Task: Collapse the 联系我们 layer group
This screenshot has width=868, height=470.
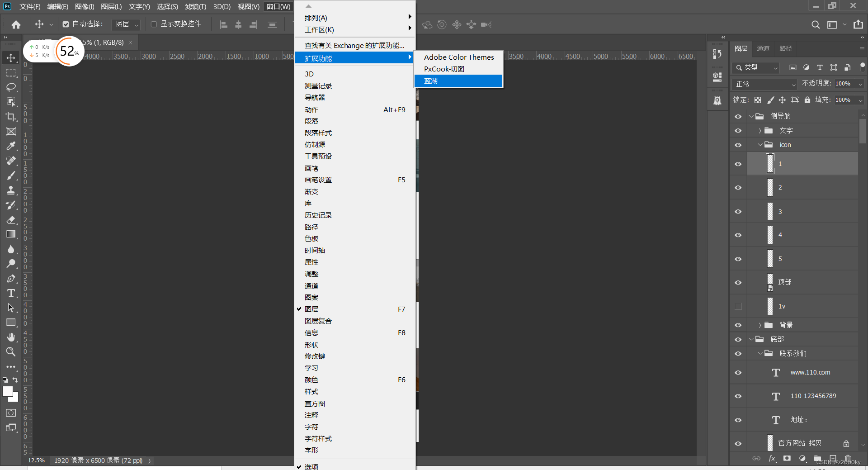Action: (760, 353)
